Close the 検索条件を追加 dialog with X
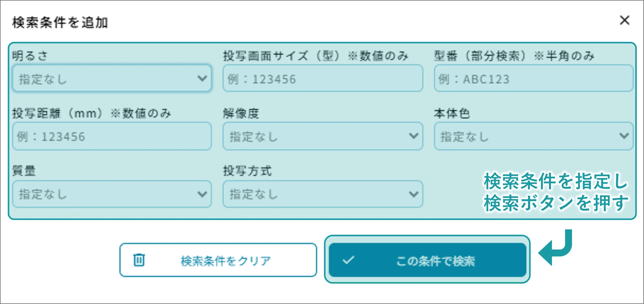 tap(625, 20)
